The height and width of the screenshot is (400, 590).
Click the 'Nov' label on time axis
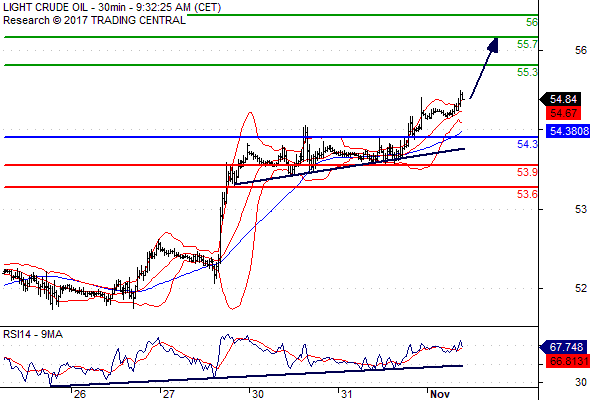point(439,394)
